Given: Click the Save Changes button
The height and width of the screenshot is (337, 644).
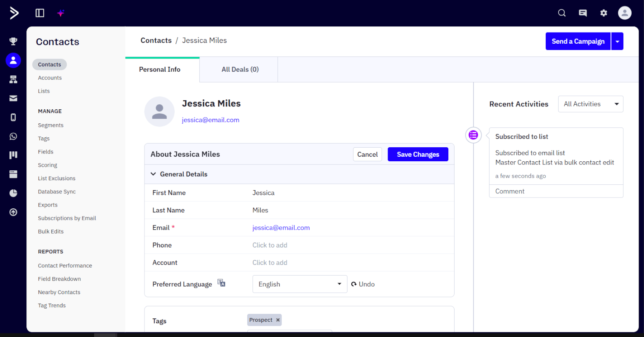Looking at the screenshot, I should [x=418, y=154].
